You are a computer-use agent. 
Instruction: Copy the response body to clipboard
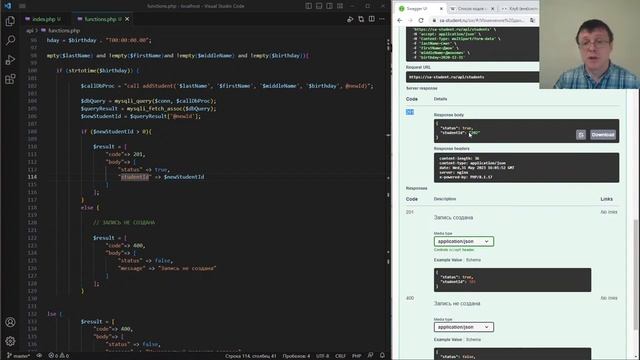(x=581, y=135)
